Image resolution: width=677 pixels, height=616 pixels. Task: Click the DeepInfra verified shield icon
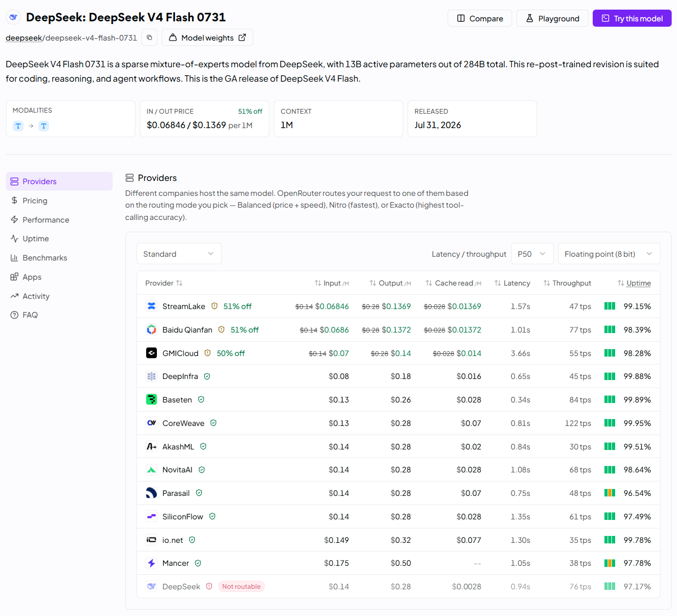point(207,376)
